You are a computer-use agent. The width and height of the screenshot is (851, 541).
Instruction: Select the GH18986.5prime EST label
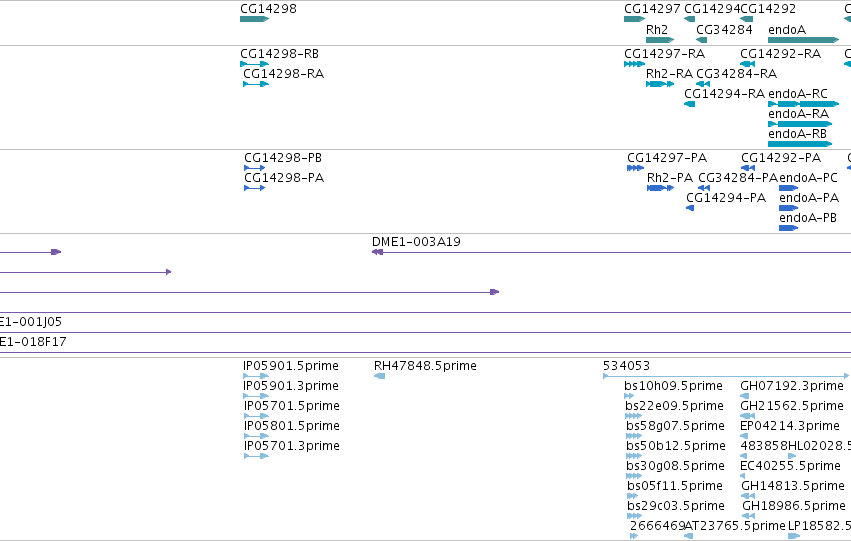point(793,506)
